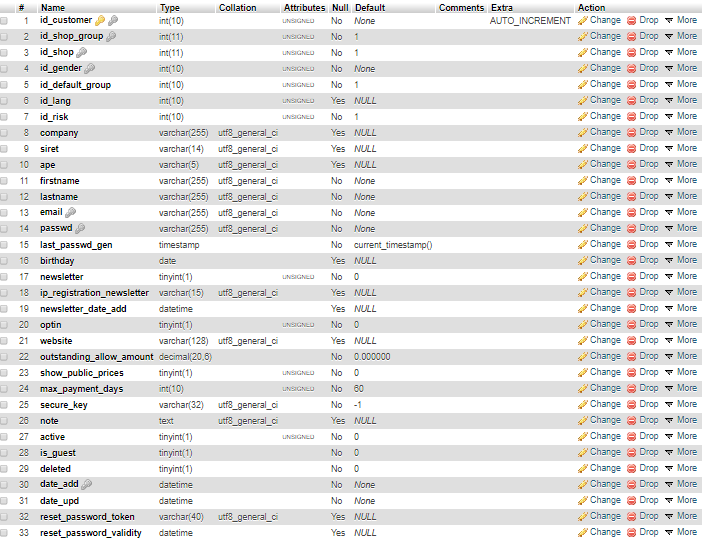Expand More actions for passwd
Viewport: 712px width, 542px height.
tap(681, 228)
